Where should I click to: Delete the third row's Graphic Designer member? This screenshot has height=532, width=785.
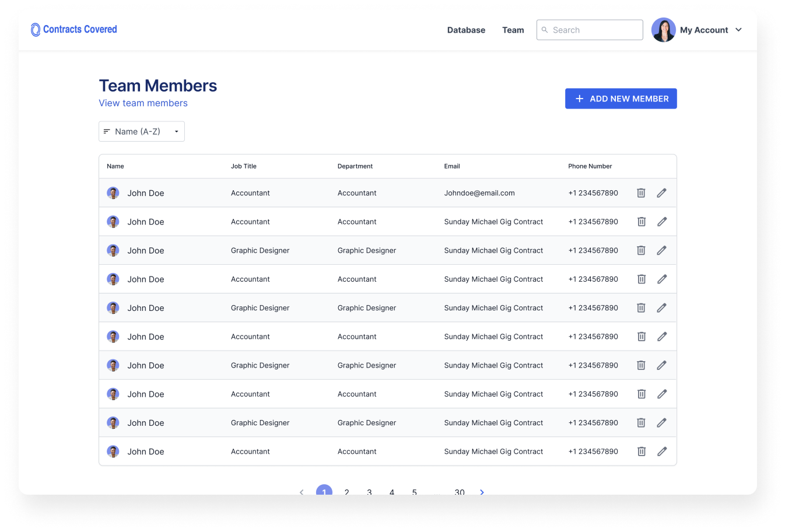point(641,250)
